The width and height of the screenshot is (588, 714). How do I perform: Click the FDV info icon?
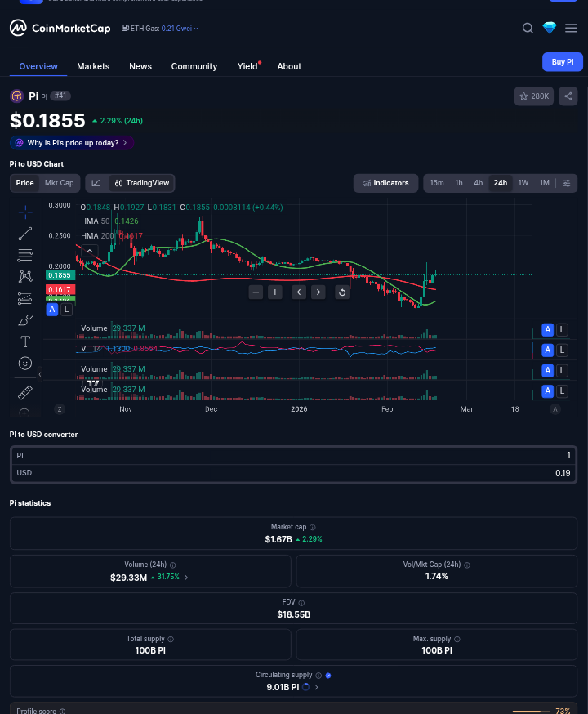(x=301, y=602)
